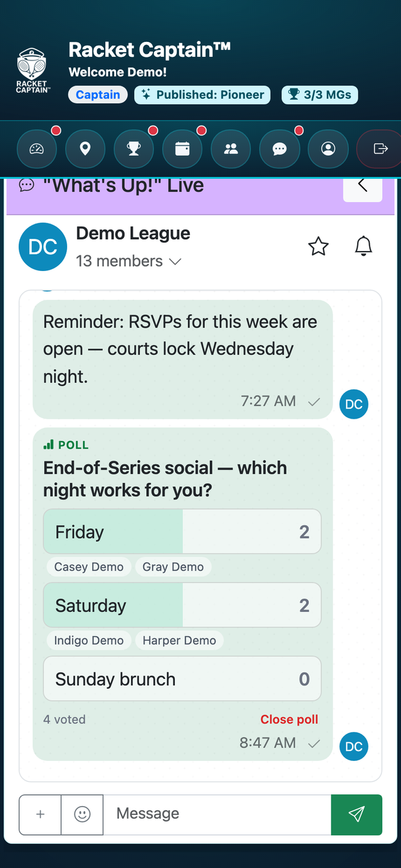Send message with paper plane button
Viewport: 401px width, 868px height.
click(x=357, y=814)
